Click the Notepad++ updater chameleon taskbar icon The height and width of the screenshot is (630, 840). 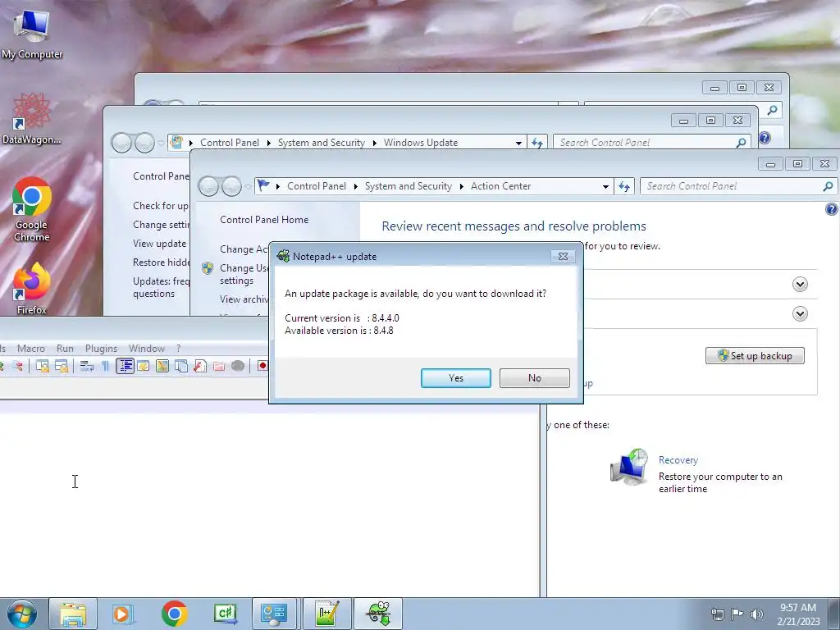[x=378, y=614]
